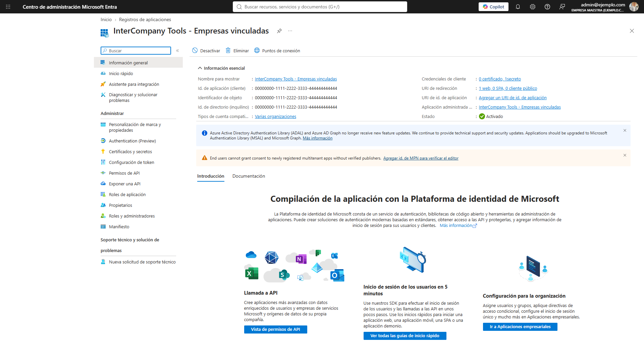
Task: Click Agregar un URI de id. de aplicación
Action: point(513,98)
